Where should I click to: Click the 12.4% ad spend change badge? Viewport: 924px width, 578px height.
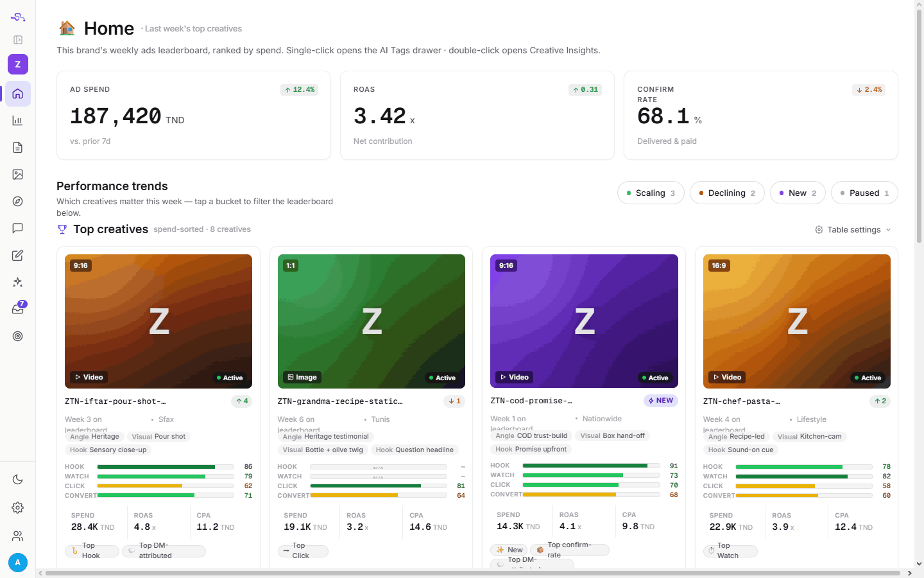pos(300,90)
